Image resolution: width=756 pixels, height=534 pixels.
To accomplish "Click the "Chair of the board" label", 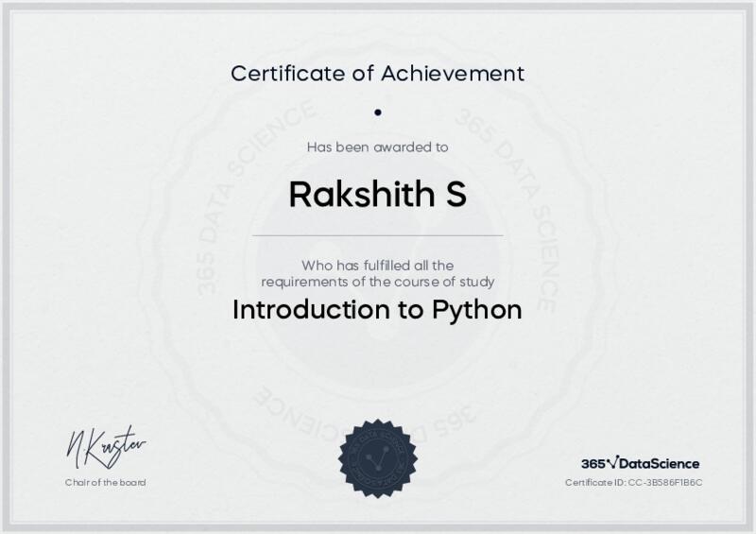I will (105, 483).
